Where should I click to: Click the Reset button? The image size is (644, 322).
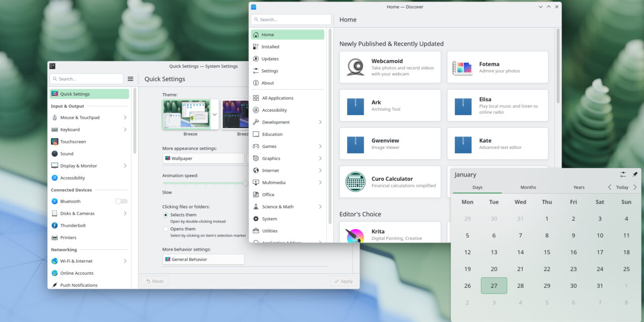click(154, 281)
